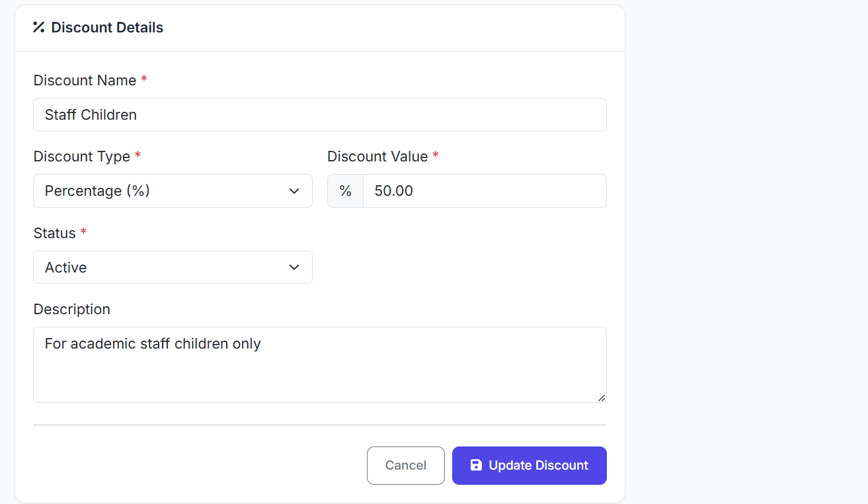Click the Discount Value label
This screenshot has height=504, width=868.
(377, 157)
